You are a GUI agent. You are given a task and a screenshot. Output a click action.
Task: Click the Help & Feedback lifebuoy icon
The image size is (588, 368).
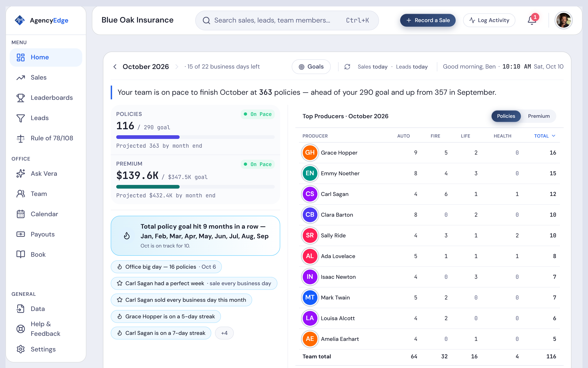pyautogui.click(x=21, y=329)
